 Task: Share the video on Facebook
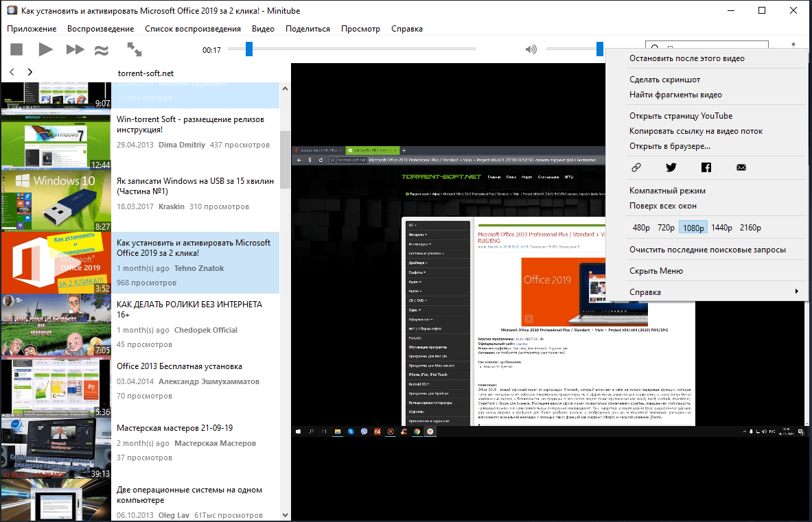click(706, 167)
